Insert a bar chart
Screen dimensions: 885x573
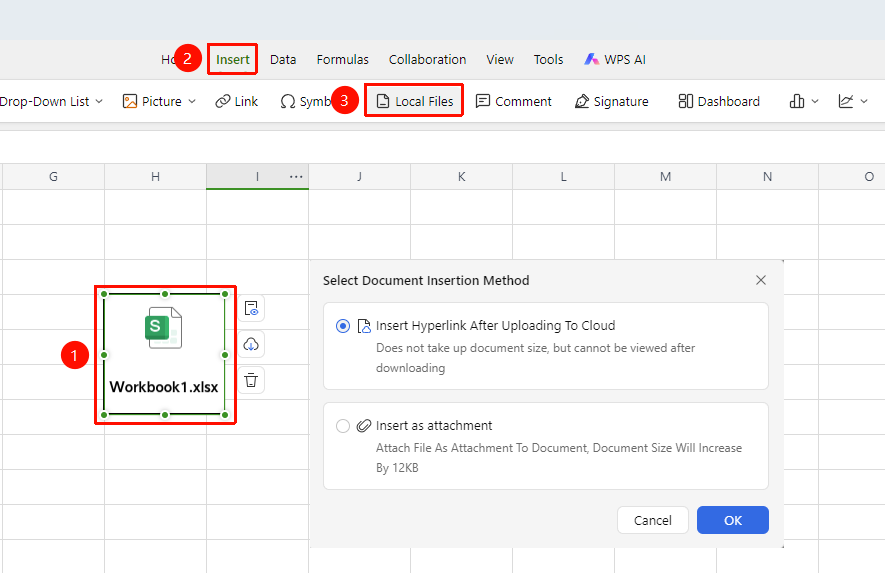pyautogui.click(x=797, y=102)
